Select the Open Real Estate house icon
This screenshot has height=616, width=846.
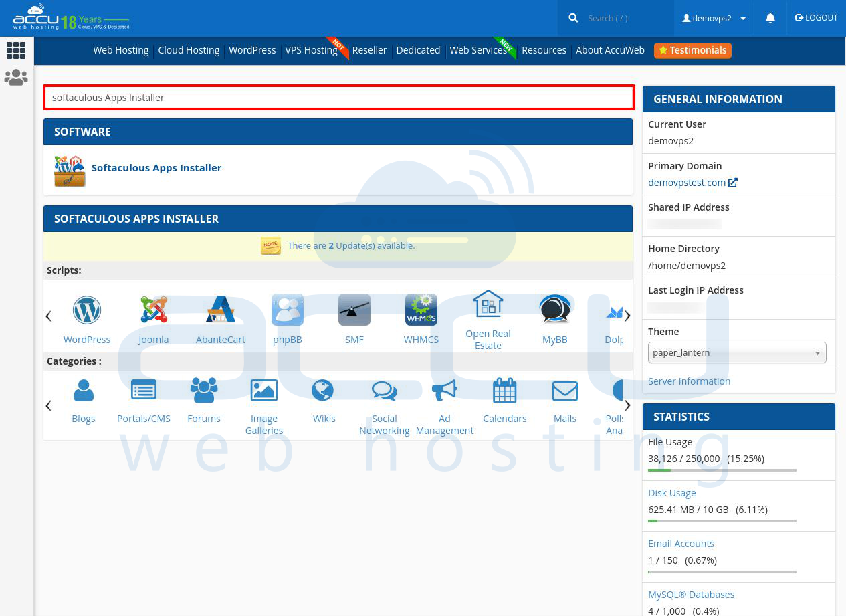[488, 304]
